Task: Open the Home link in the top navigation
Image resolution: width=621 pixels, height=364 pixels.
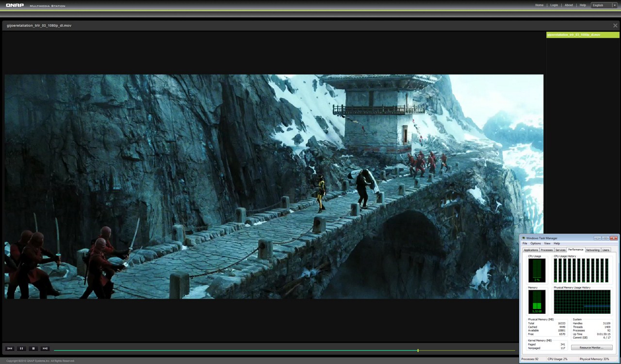Action: pos(539,5)
